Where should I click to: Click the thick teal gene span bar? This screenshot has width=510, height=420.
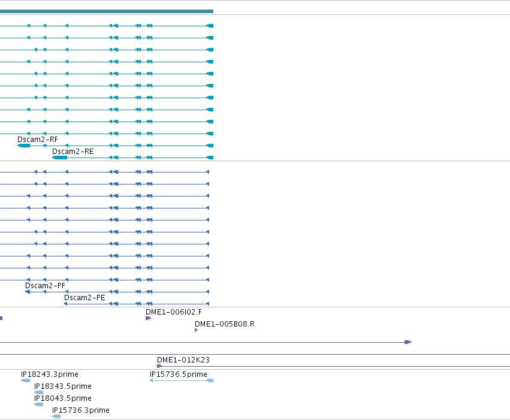tap(107, 11)
